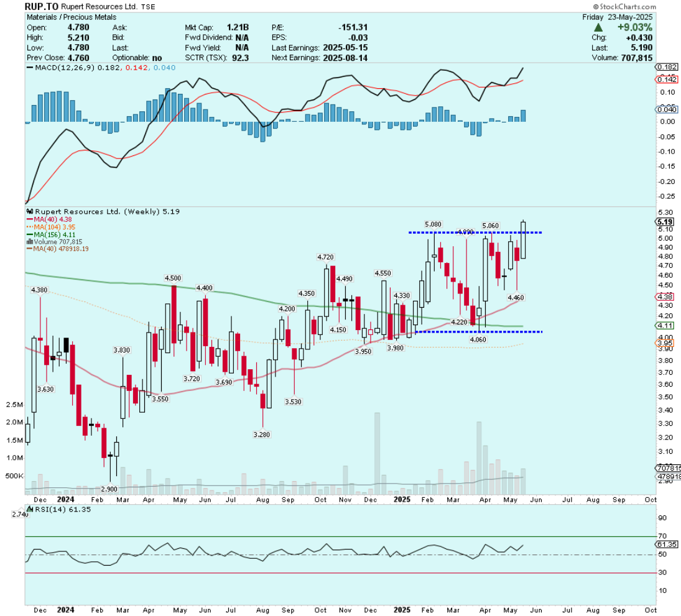
Task: Click the StockCharts.com copyright label
Action: tap(624, 6)
